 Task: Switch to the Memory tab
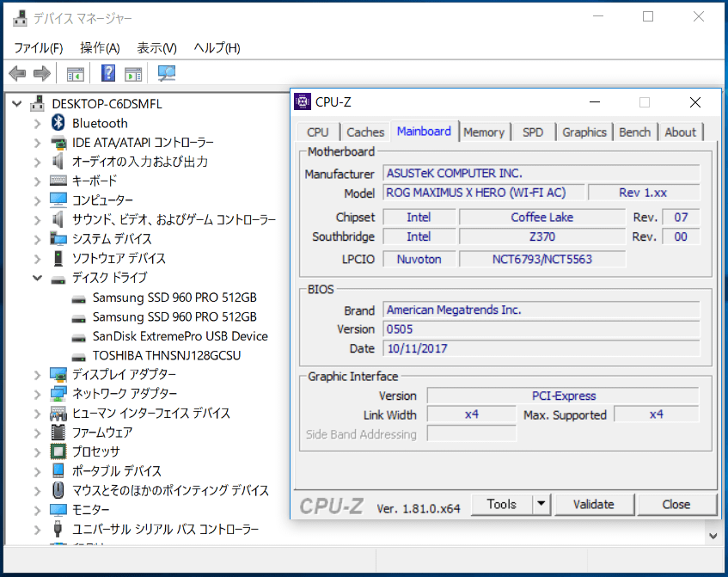(x=484, y=132)
